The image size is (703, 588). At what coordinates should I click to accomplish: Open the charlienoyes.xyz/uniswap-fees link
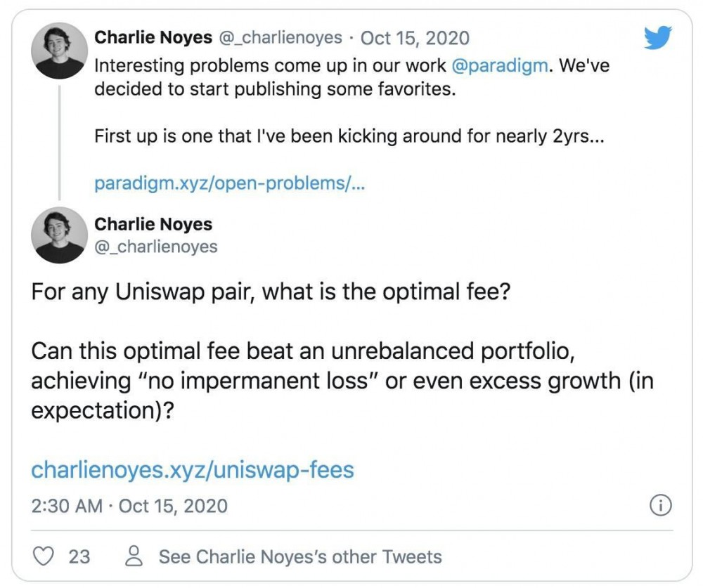coord(193,471)
